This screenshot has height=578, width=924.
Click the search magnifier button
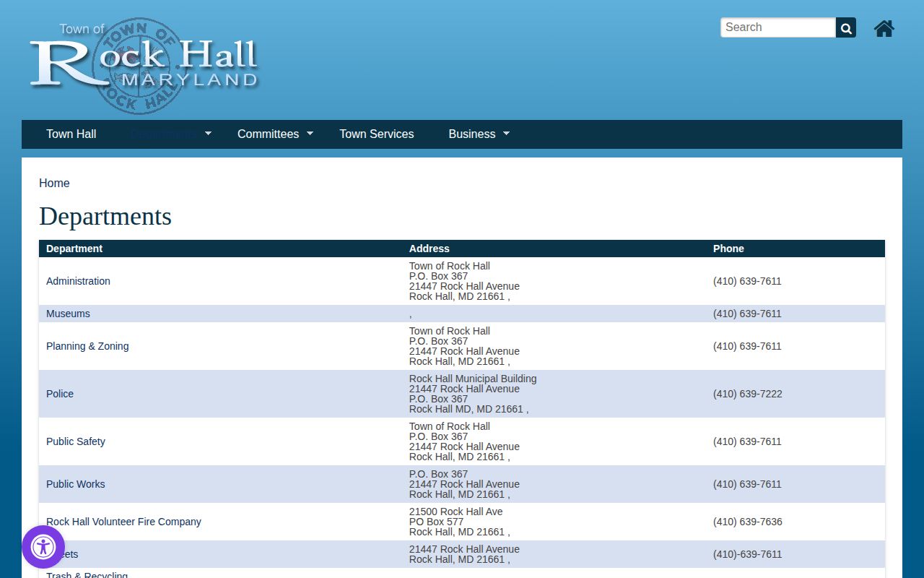click(x=846, y=27)
